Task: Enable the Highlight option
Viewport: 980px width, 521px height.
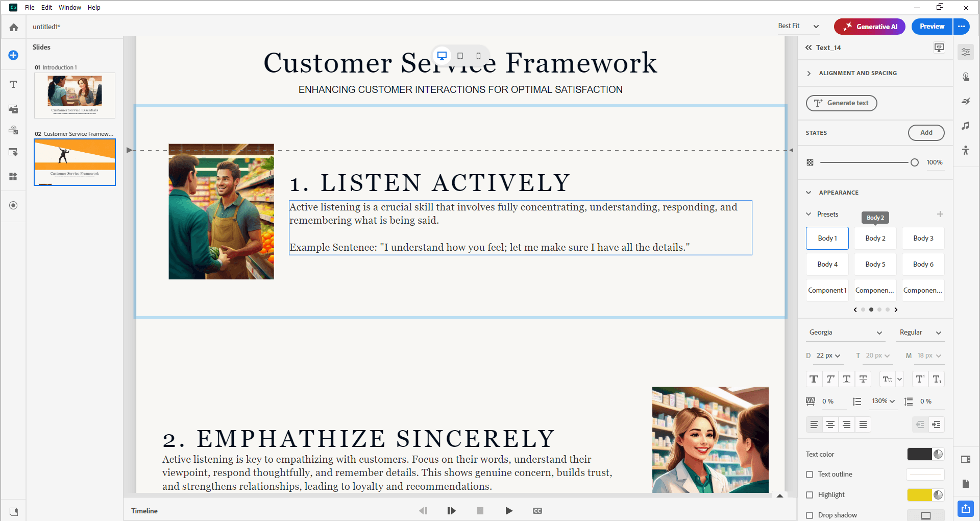Action: pyautogui.click(x=810, y=494)
